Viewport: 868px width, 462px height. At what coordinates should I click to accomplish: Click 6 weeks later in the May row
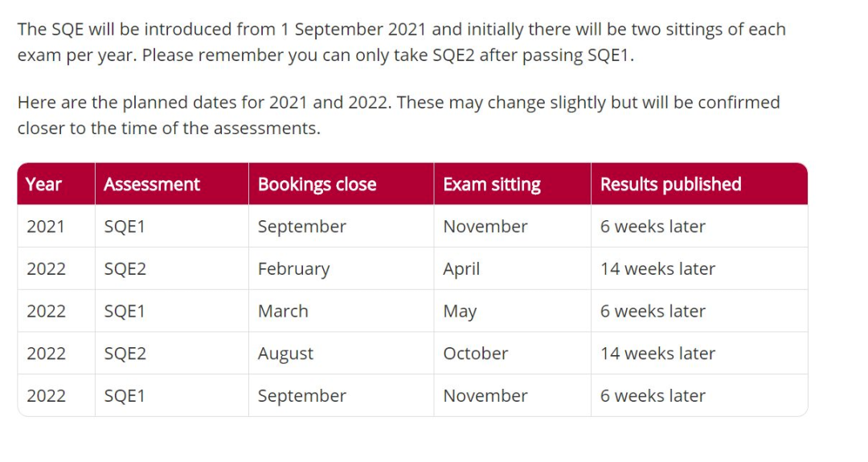[x=653, y=311]
